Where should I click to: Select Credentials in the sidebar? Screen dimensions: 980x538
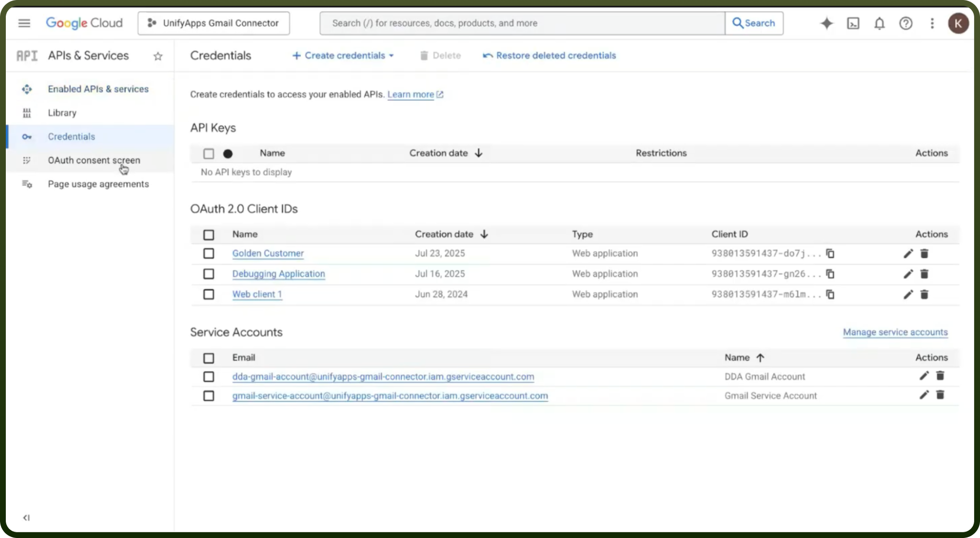click(90, 137)
